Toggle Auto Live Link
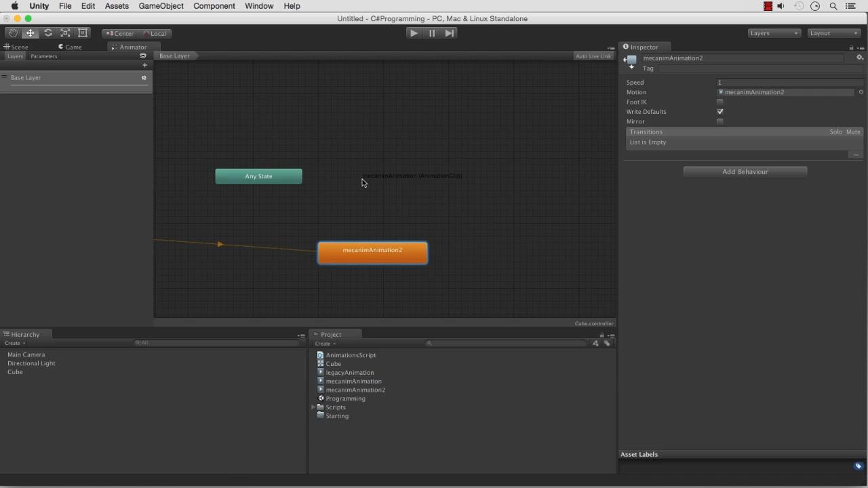This screenshot has height=488, width=868. point(593,56)
